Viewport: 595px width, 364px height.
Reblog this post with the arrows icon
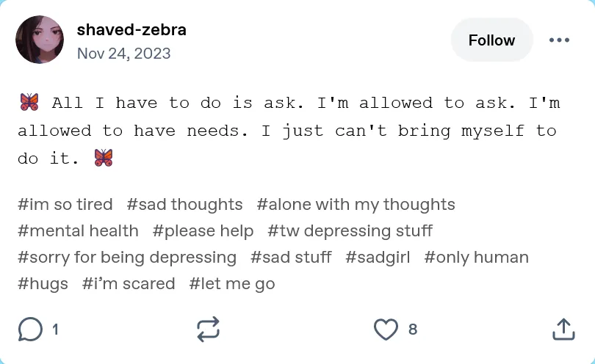click(209, 330)
